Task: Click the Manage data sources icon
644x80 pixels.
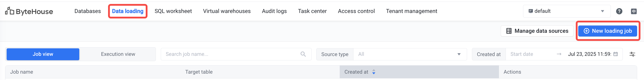Action: pyautogui.click(x=509, y=31)
